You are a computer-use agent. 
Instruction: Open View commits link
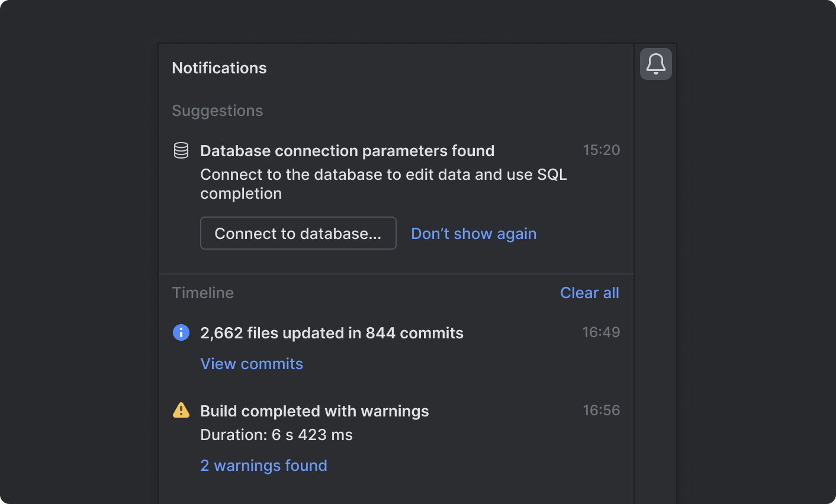252,363
